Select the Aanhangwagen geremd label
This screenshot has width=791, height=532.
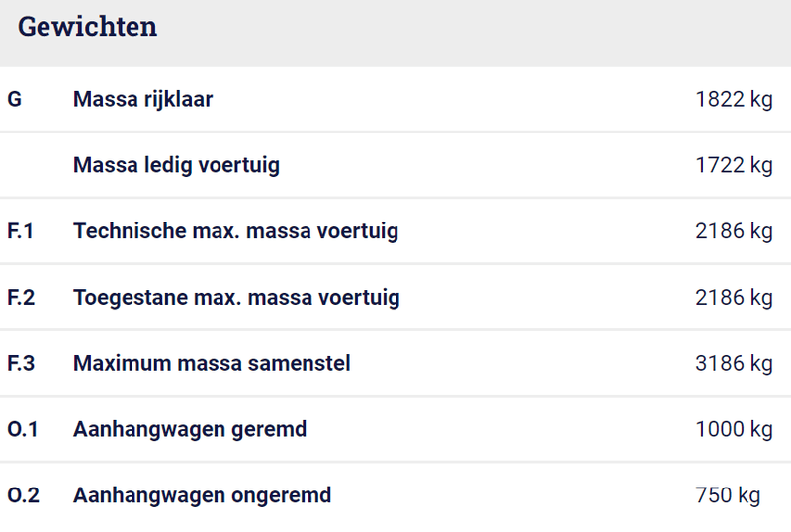coord(190,429)
